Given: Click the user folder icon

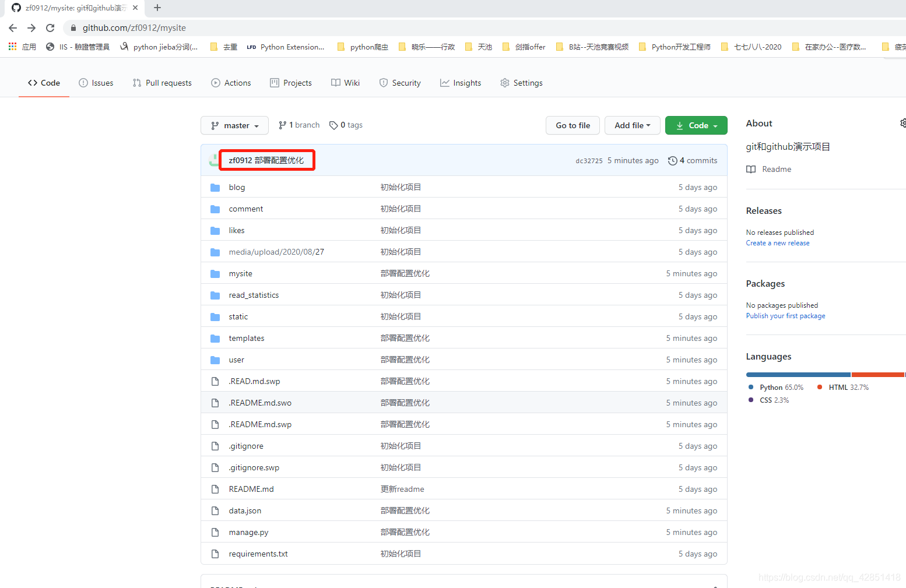Looking at the screenshot, I should (215, 360).
